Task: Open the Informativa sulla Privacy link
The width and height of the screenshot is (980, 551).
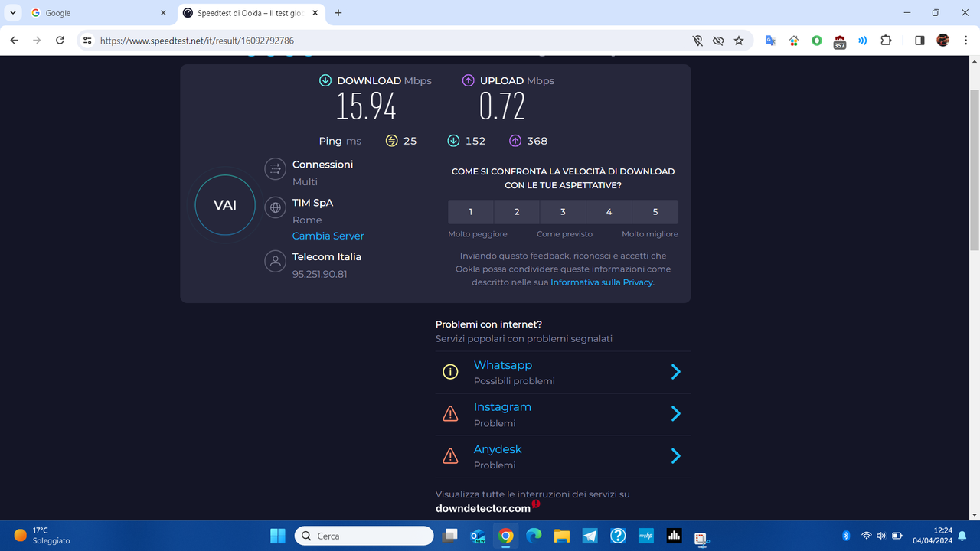Action: pyautogui.click(x=602, y=282)
